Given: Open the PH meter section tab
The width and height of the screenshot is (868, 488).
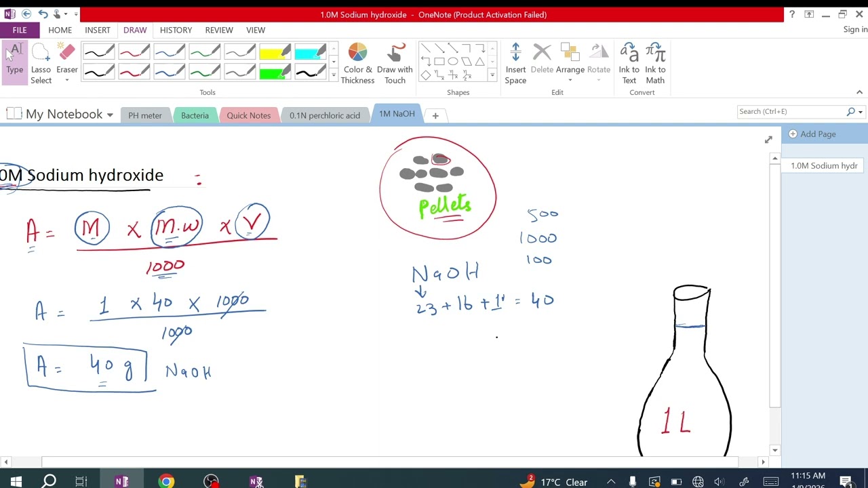Looking at the screenshot, I should click(145, 115).
